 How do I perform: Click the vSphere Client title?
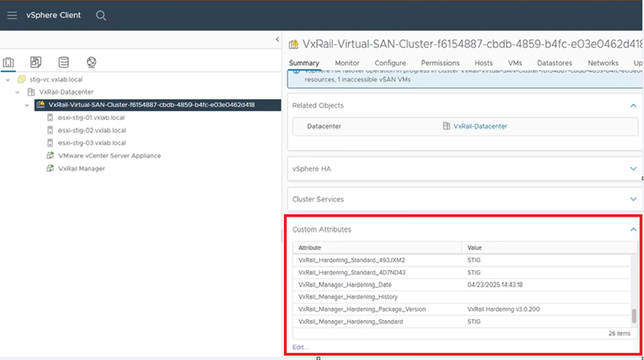[54, 15]
